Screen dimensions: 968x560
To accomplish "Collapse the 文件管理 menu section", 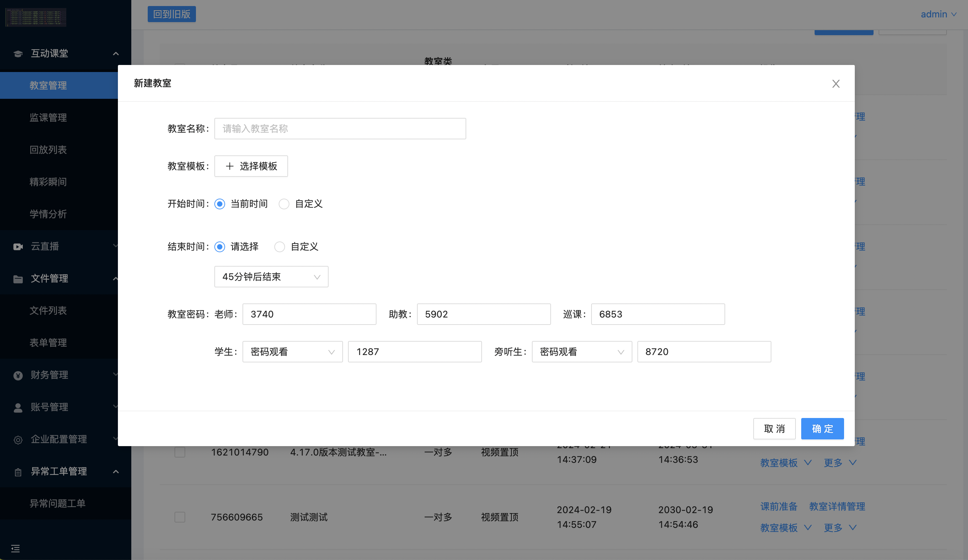I will tap(115, 278).
